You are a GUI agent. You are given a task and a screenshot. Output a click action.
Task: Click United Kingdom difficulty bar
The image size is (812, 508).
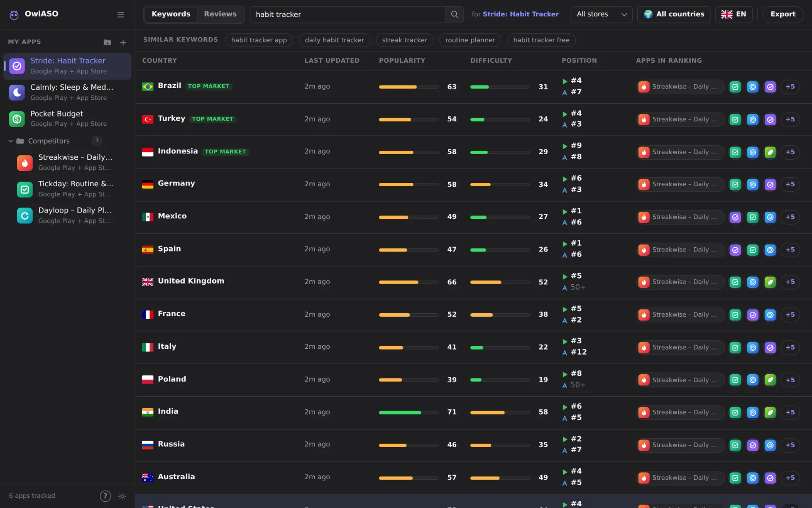(x=500, y=282)
